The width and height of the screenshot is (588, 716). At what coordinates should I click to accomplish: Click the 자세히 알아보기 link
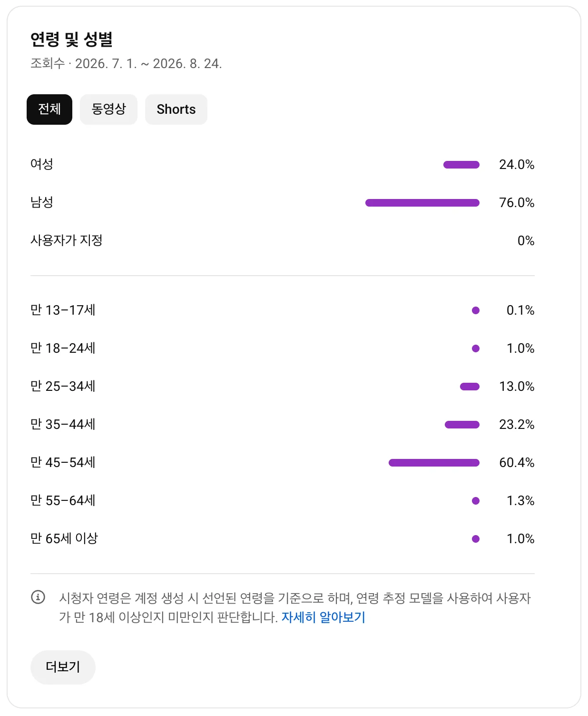pos(323,617)
